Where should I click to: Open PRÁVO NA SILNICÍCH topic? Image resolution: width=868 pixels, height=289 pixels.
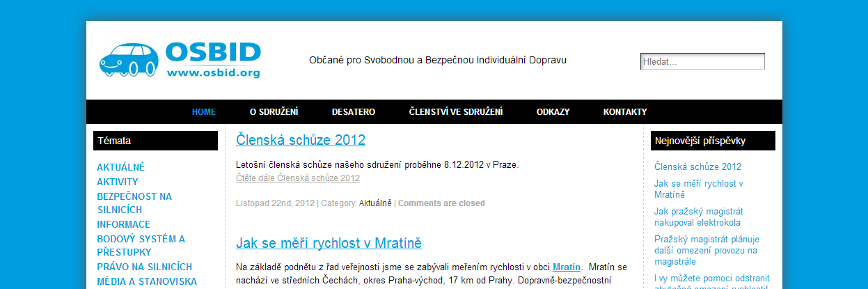[144, 267]
